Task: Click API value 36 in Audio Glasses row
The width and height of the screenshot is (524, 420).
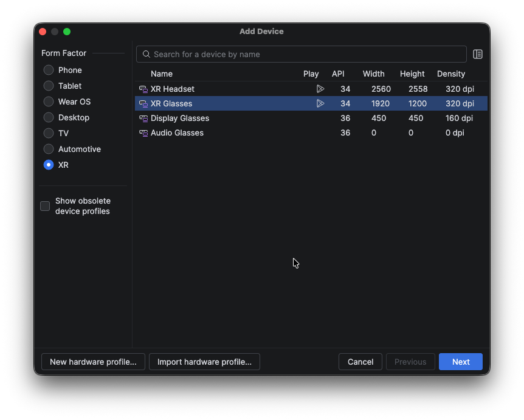Action: pyautogui.click(x=345, y=133)
